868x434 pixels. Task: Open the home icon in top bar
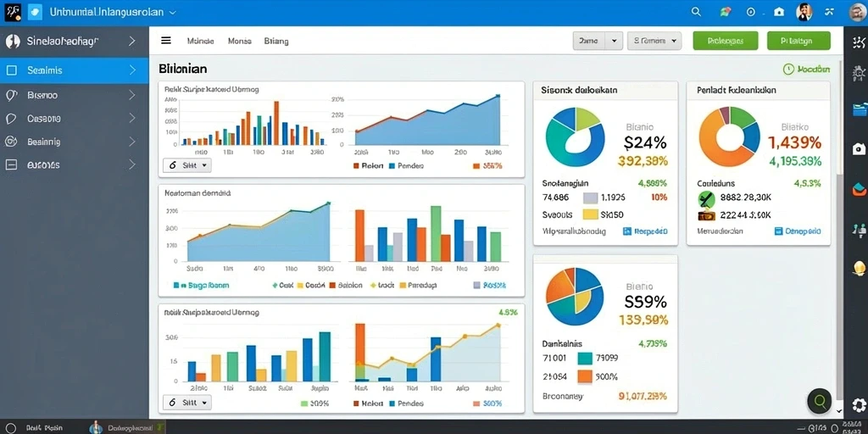pyautogui.click(x=779, y=12)
